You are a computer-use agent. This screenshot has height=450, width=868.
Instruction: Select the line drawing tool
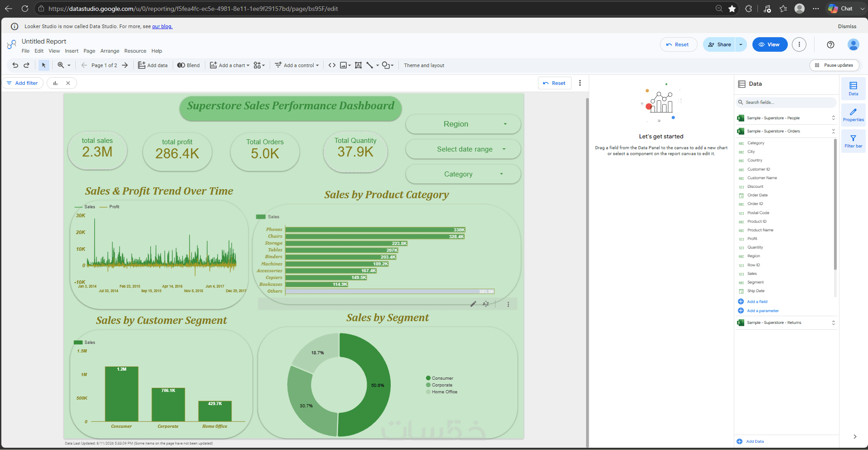[x=369, y=65]
